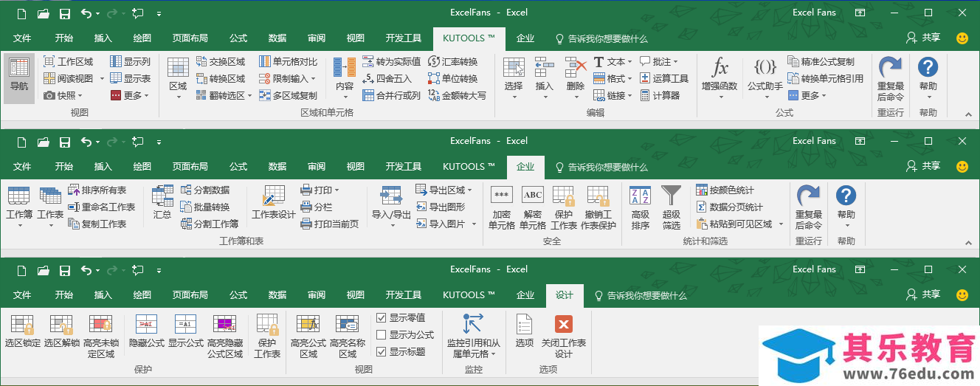
Task: Click the 运算工具 operation tools icon
Action: click(645, 78)
